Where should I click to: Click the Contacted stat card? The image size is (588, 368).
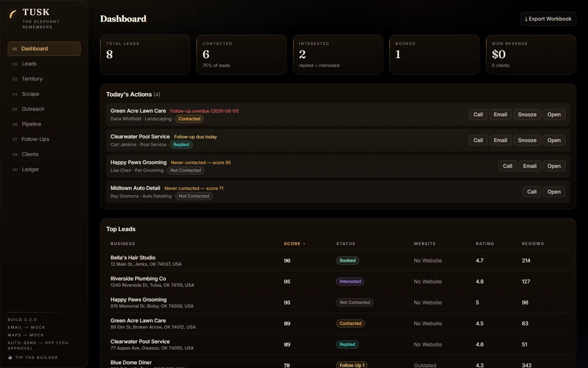pyautogui.click(x=241, y=55)
